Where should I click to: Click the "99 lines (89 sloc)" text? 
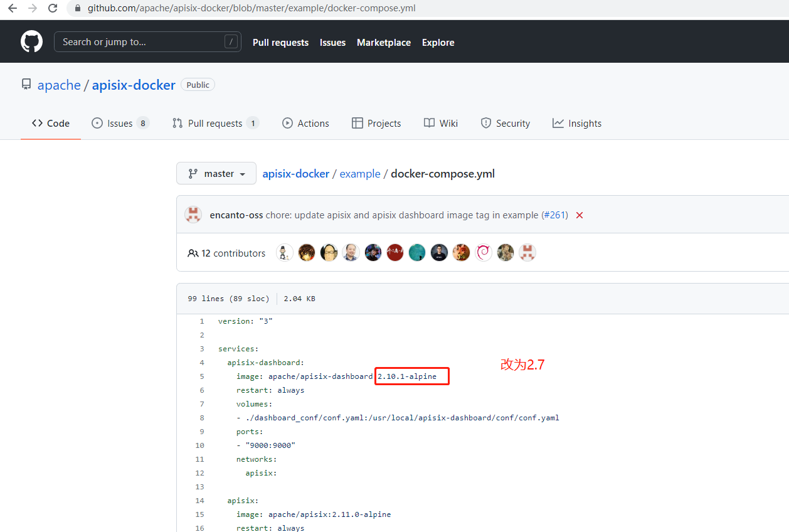pyautogui.click(x=228, y=299)
